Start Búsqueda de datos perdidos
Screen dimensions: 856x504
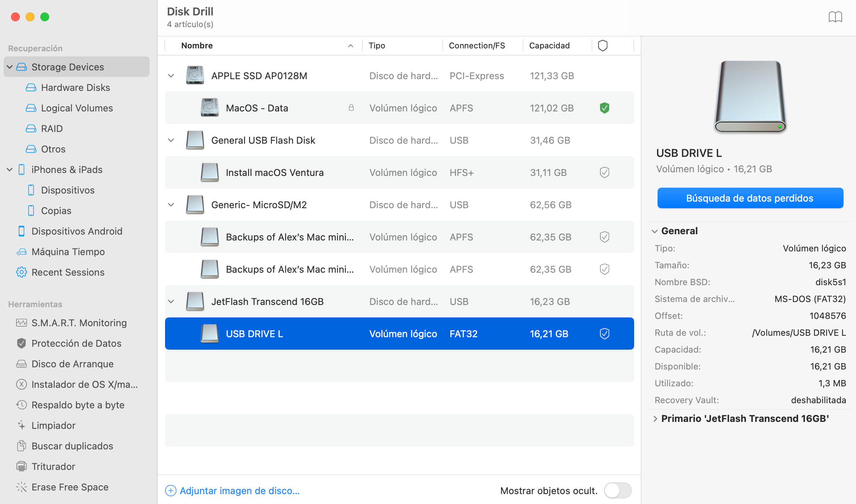(x=750, y=198)
